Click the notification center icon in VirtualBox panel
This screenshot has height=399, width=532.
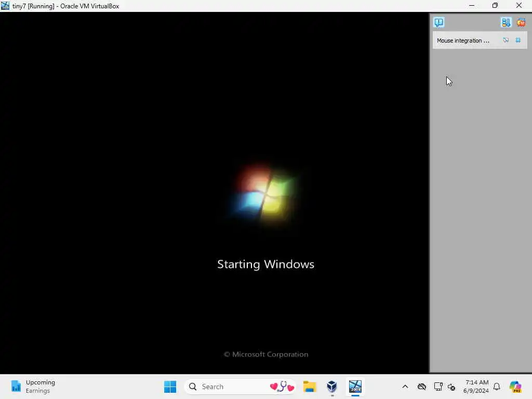[438, 22]
